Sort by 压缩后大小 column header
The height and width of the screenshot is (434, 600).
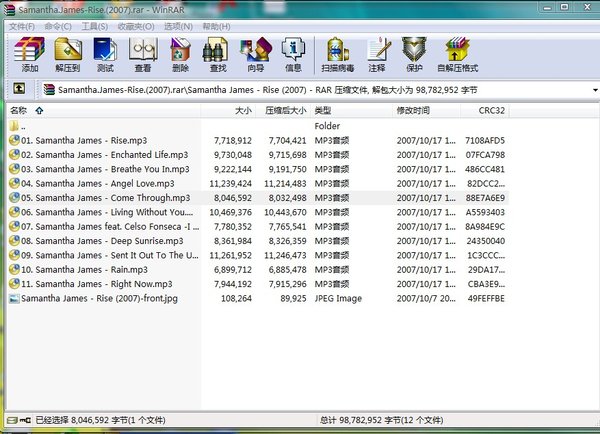click(283, 111)
